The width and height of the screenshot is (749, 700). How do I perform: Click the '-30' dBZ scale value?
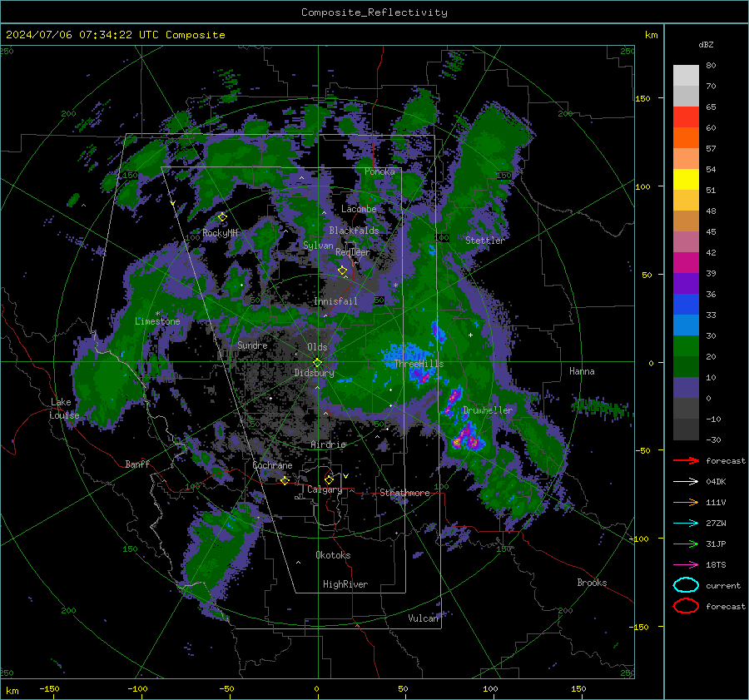point(714,440)
